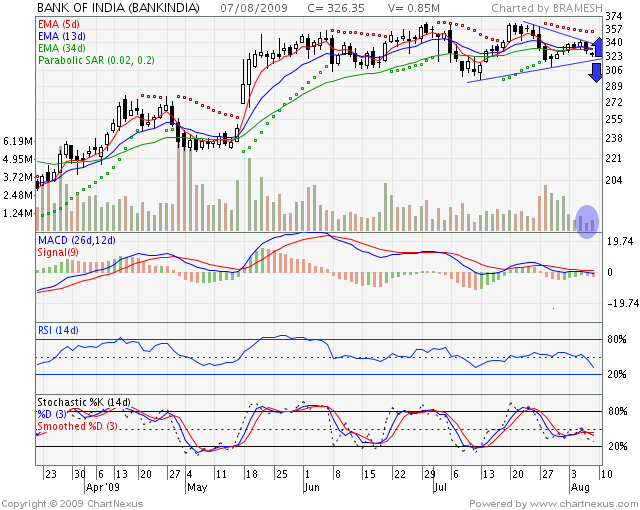Click the 2.48M volume axis label
This screenshot has height=510, width=640.
click(18, 195)
